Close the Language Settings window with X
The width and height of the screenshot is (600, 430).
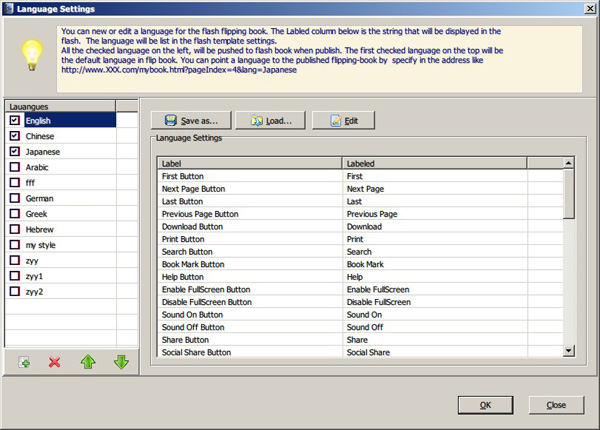click(x=590, y=8)
